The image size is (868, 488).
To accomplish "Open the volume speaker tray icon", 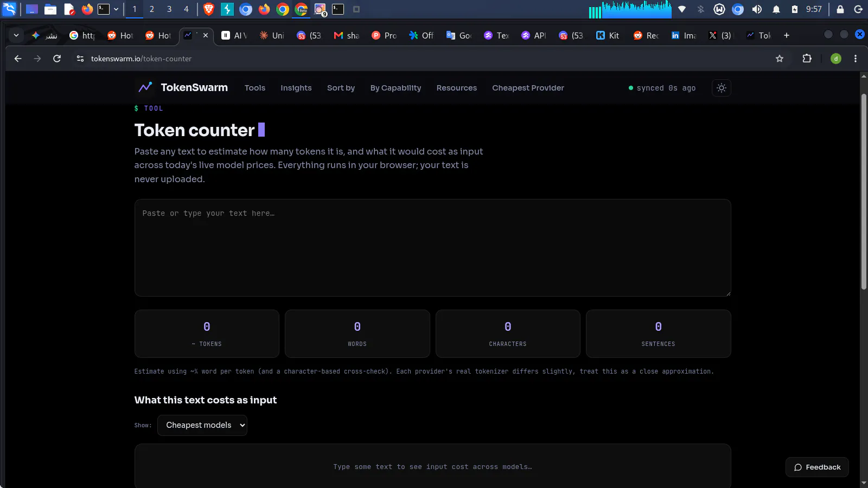I will [x=757, y=9].
